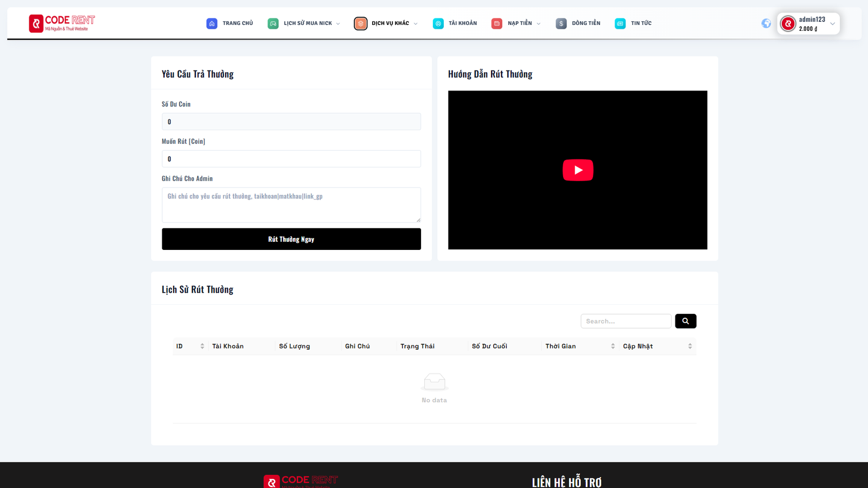Screen dimensions: 868x488
Task: Select the Dòng Tiền dollar icon
Action: (x=560, y=23)
